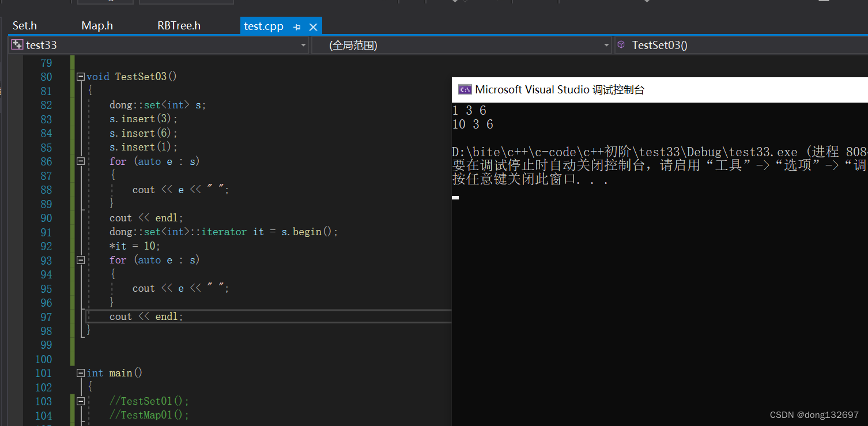This screenshot has height=426, width=868.
Task: Open the TestSet03() member dropdown
Action: click(x=741, y=45)
